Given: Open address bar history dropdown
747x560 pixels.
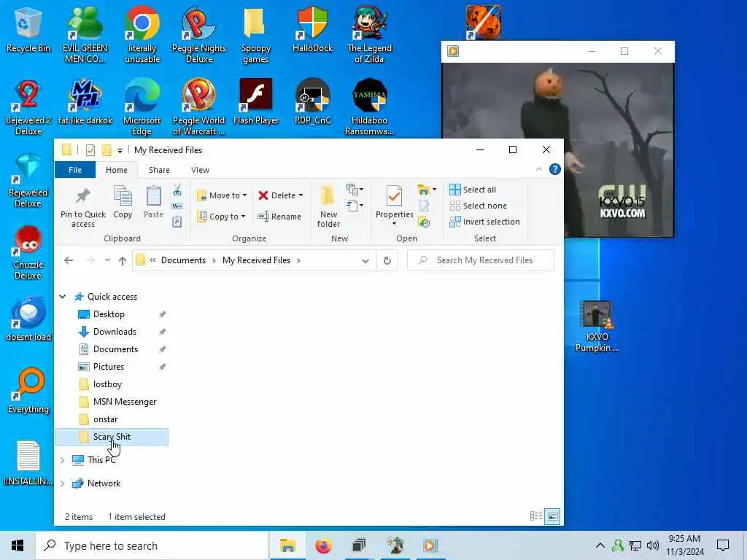Looking at the screenshot, I should click(365, 260).
